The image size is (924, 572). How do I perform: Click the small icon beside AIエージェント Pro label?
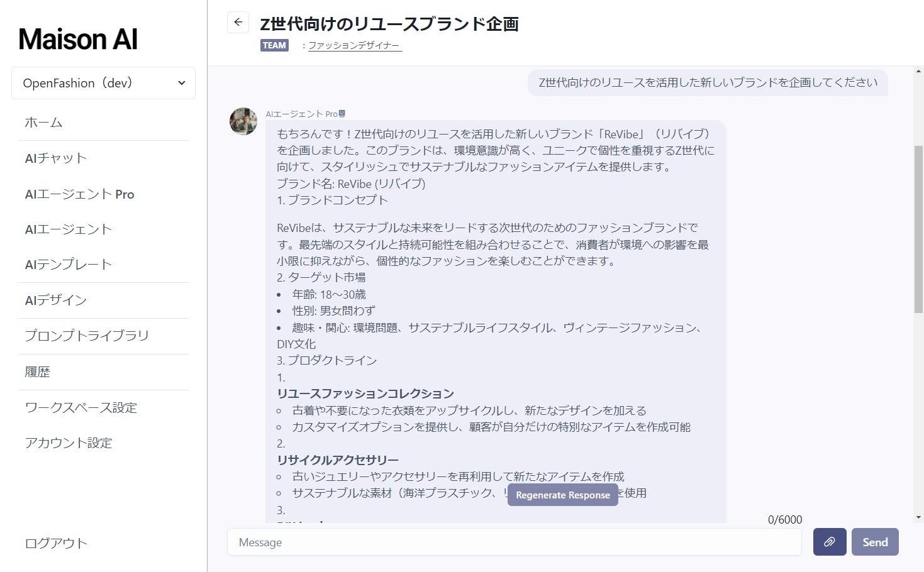[342, 114]
